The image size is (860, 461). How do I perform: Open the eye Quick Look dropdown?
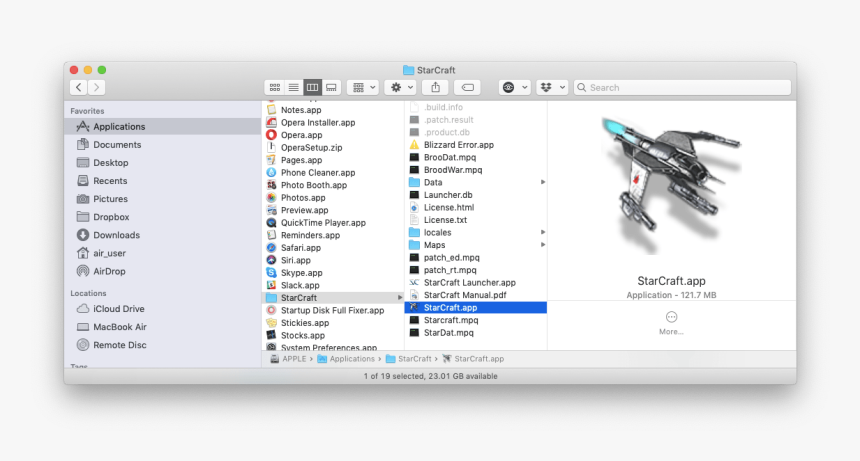(x=514, y=87)
